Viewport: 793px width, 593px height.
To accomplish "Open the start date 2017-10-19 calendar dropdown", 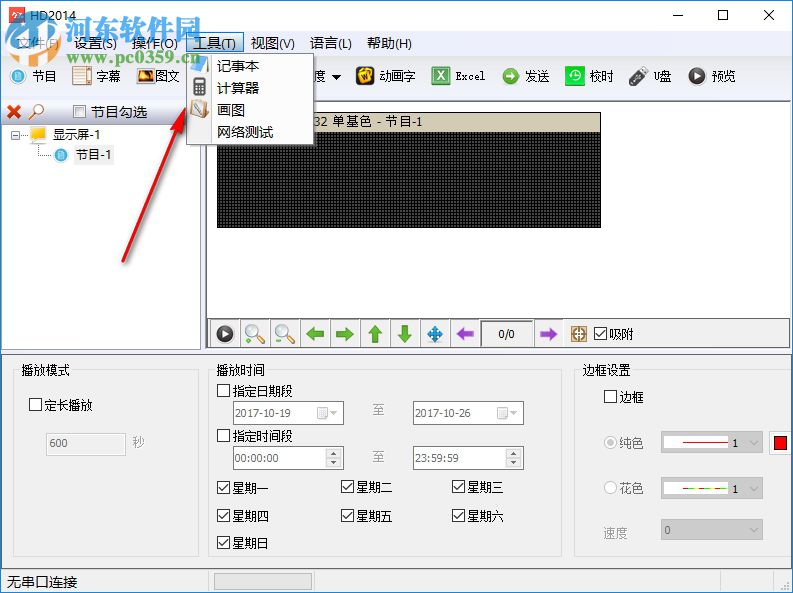I will pyautogui.click(x=327, y=414).
